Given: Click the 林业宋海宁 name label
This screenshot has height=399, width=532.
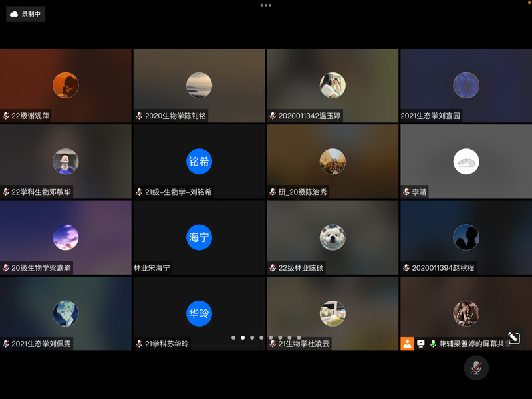Looking at the screenshot, I should click(x=152, y=268).
